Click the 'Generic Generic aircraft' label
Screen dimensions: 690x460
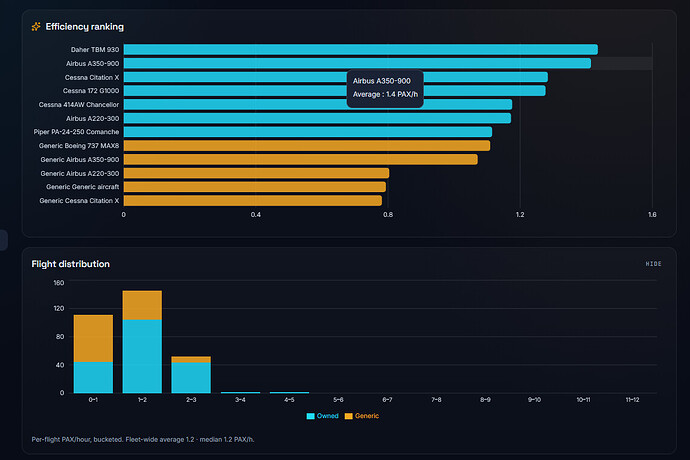click(x=82, y=187)
